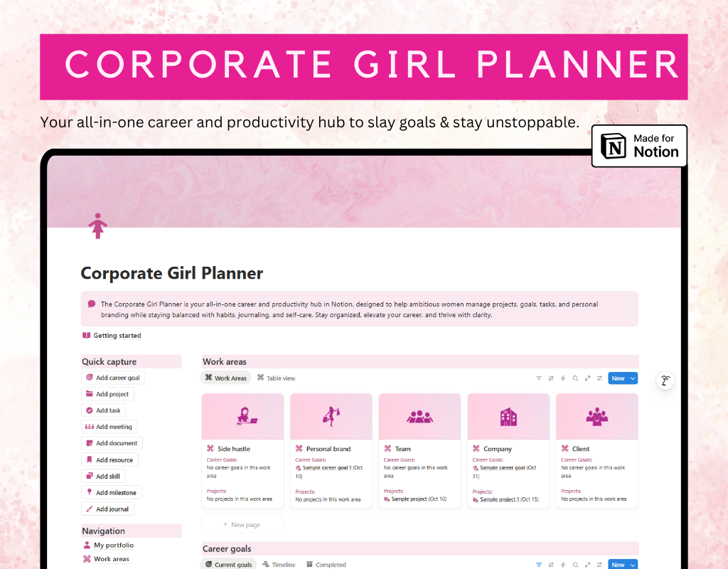Open Work areas database in full page
The image size is (728, 569).
(588, 378)
